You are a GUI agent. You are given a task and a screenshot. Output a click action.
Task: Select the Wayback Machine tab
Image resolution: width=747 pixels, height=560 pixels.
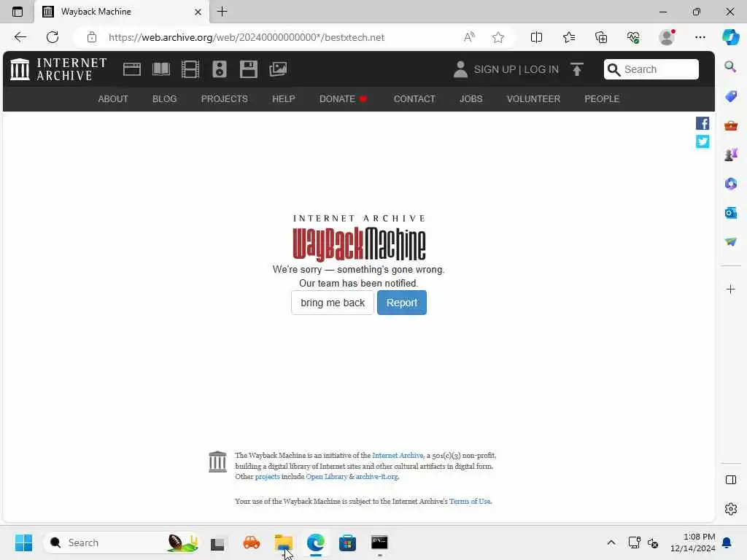122,12
